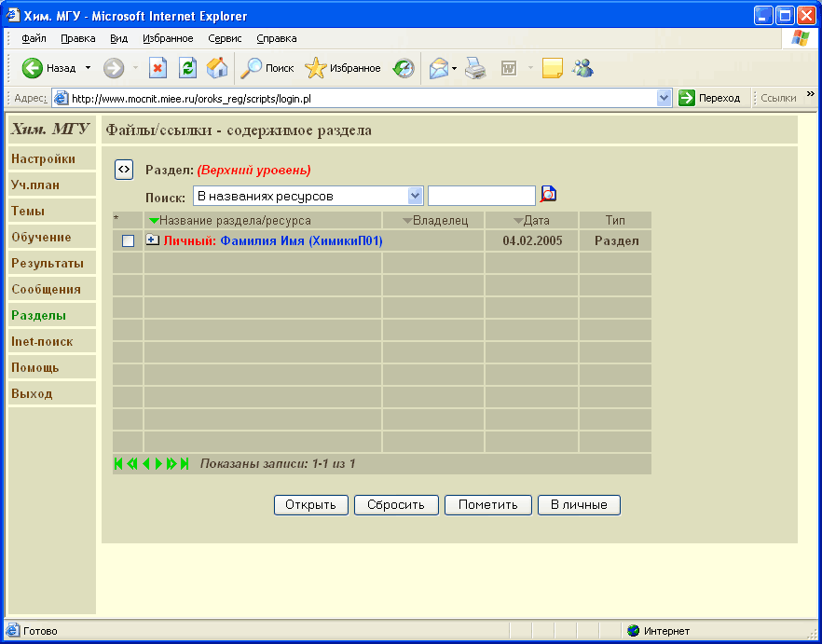
Task: Click the yellow Discuss note icon
Action: tap(552, 68)
